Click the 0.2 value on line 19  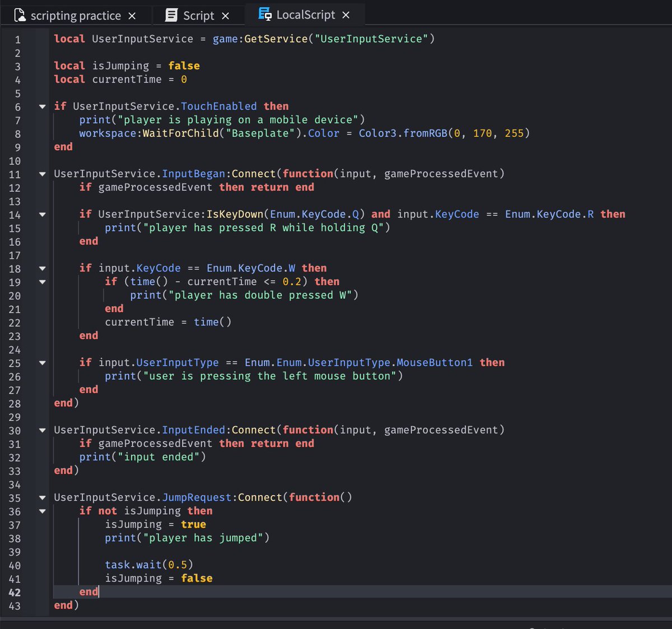(292, 281)
